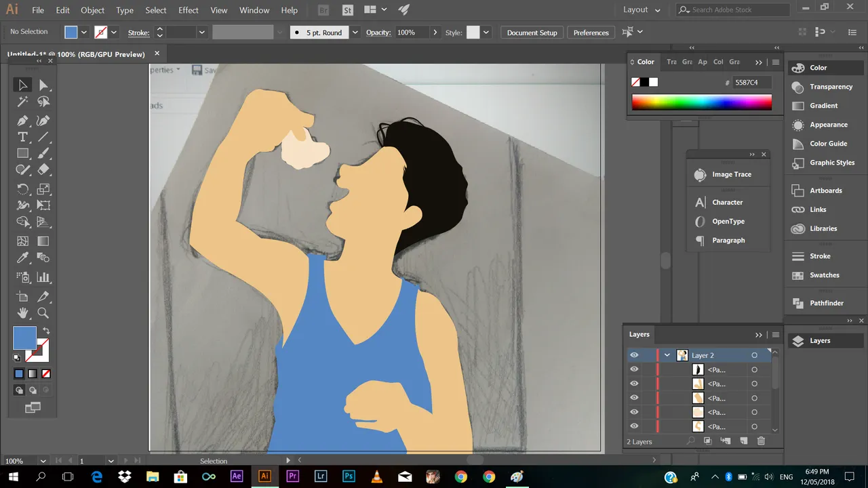Open the Effect menu
This screenshot has width=868, height=488.
(x=189, y=10)
